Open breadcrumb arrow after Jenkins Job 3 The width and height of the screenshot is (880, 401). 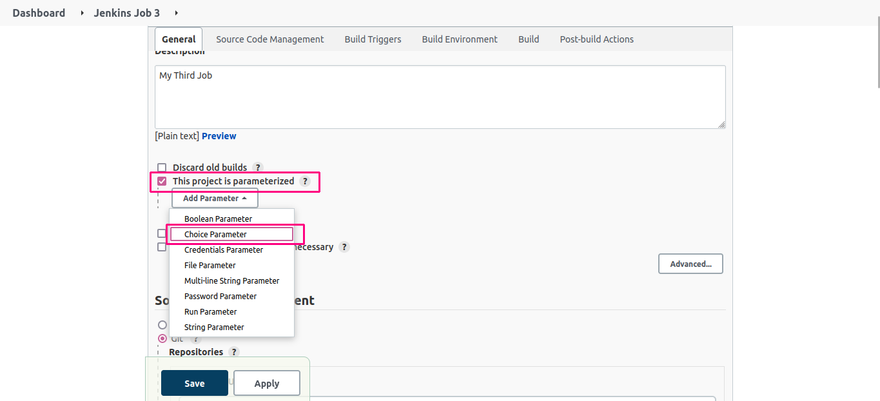pos(177,12)
